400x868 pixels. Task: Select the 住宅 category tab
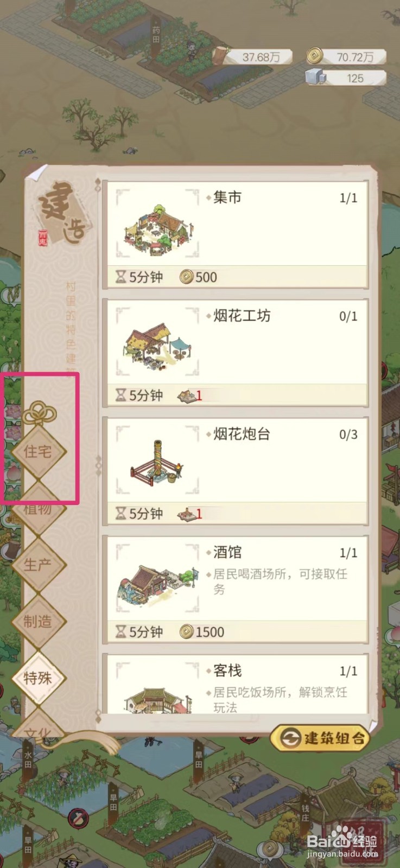point(37,451)
